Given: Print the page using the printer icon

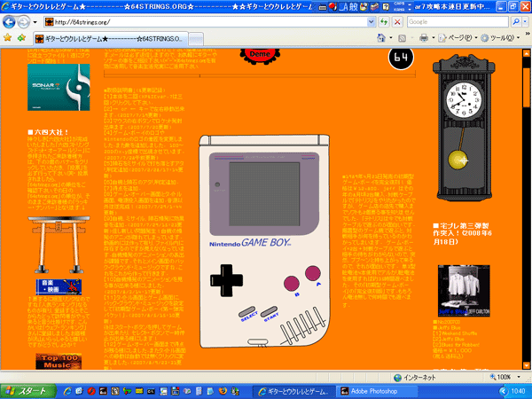Looking at the screenshot, I should coord(424,37).
